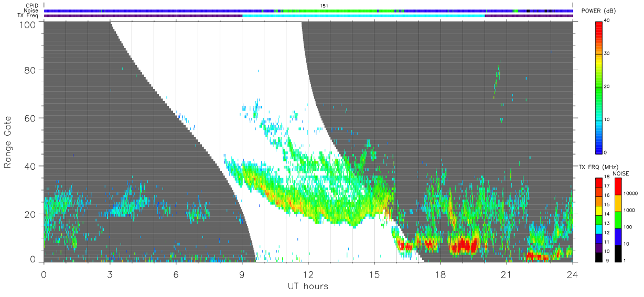The image size is (644, 297).
Task: Click the NOISE legend title
Action: pos(621,173)
